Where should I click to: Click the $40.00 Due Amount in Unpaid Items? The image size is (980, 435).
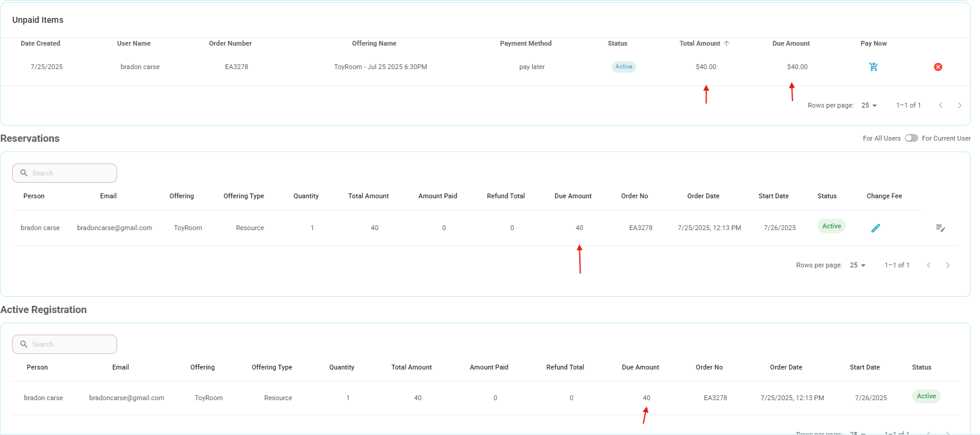797,67
